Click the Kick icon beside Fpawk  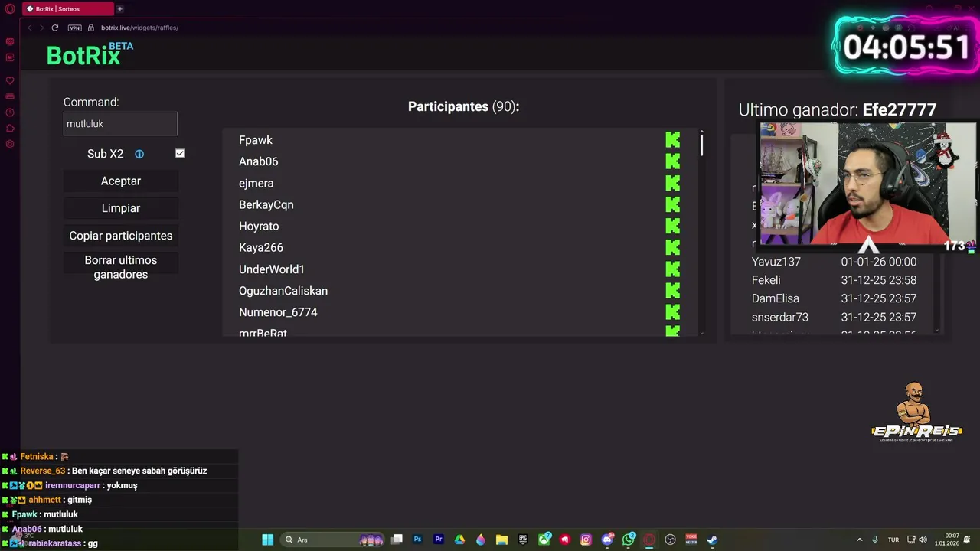[672, 140]
